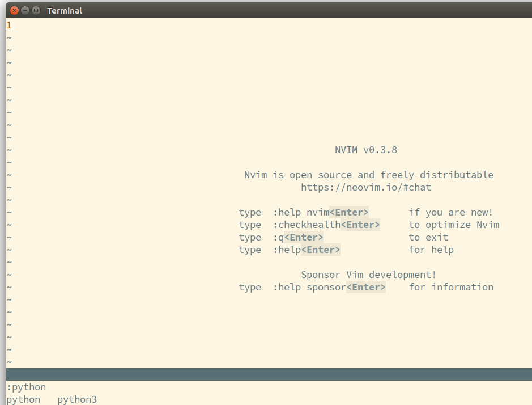Click line number 1 in the editor
The width and height of the screenshot is (532, 405).
coord(9,25)
